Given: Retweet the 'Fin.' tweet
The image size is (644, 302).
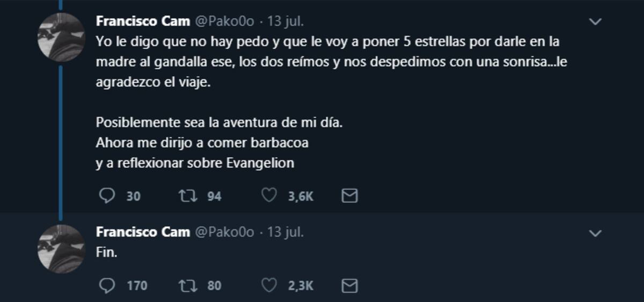Looking at the screenshot, I should pyautogui.click(x=188, y=285).
